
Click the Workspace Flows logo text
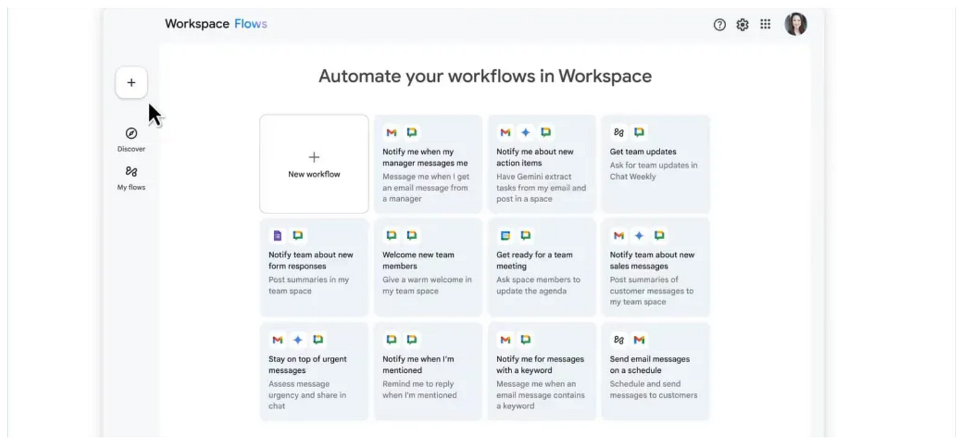pos(216,24)
